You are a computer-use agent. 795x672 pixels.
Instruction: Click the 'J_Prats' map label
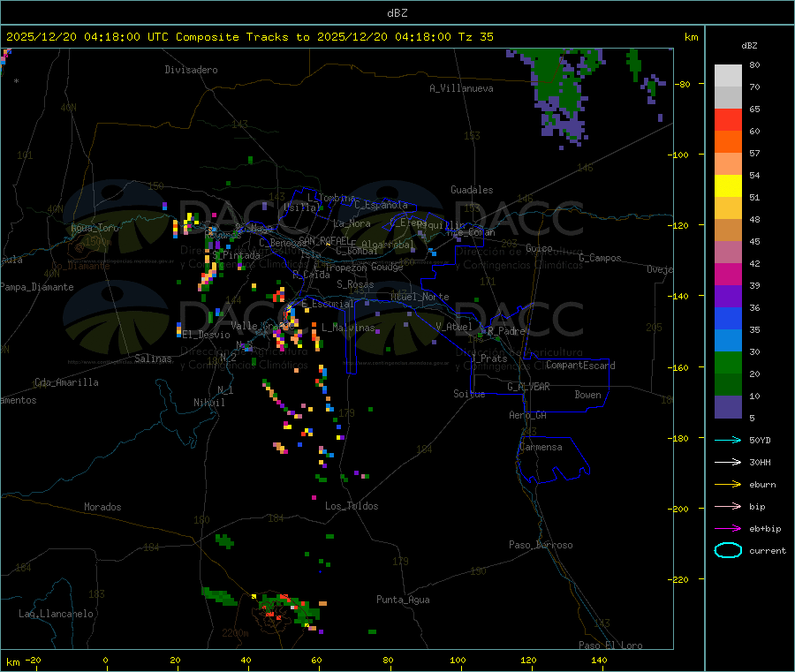pyautogui.click(x=489, y=359)
